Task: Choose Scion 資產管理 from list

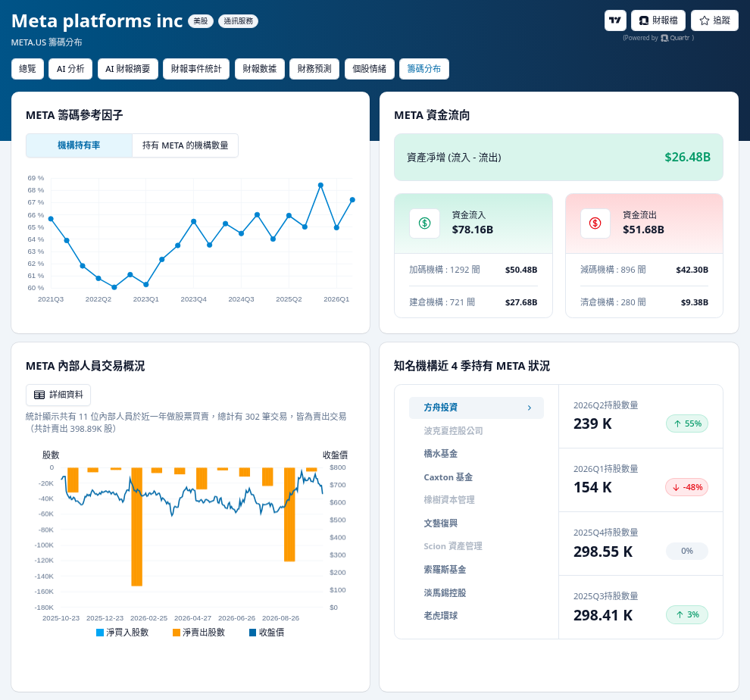Action: pyautogui.click(x=452, y=546)
